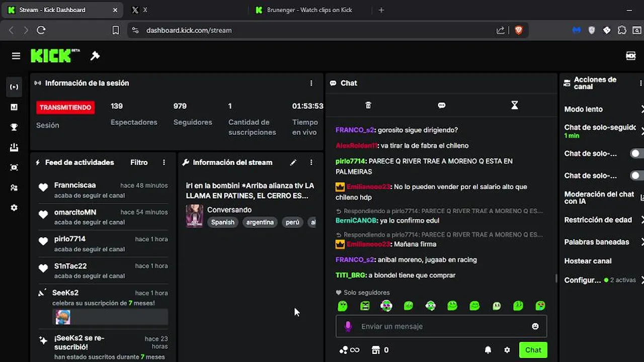Image resolution: width=644 pixels, height=362 pixels.
Task: Open the community users icon in the sidebar
Action: tap(14, 188)
